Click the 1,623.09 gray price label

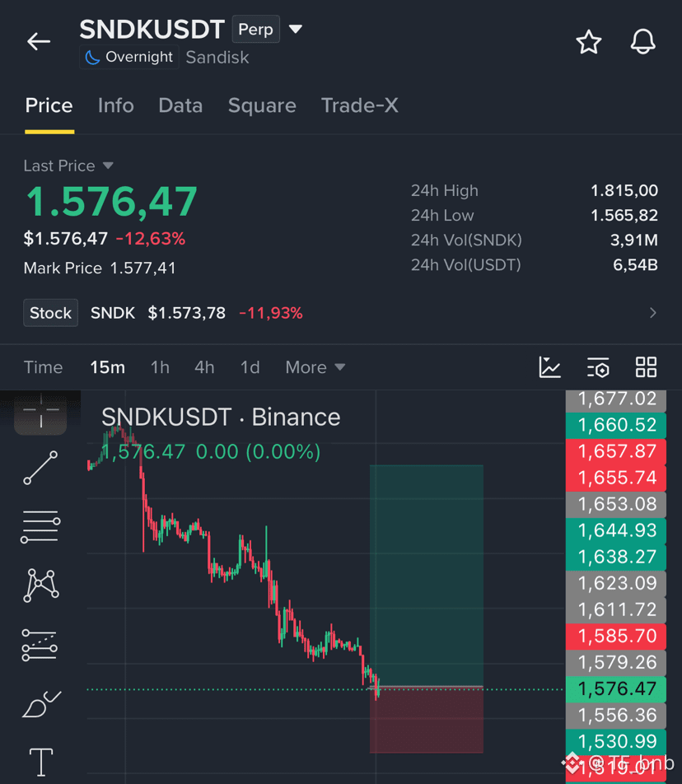(616, 583)
